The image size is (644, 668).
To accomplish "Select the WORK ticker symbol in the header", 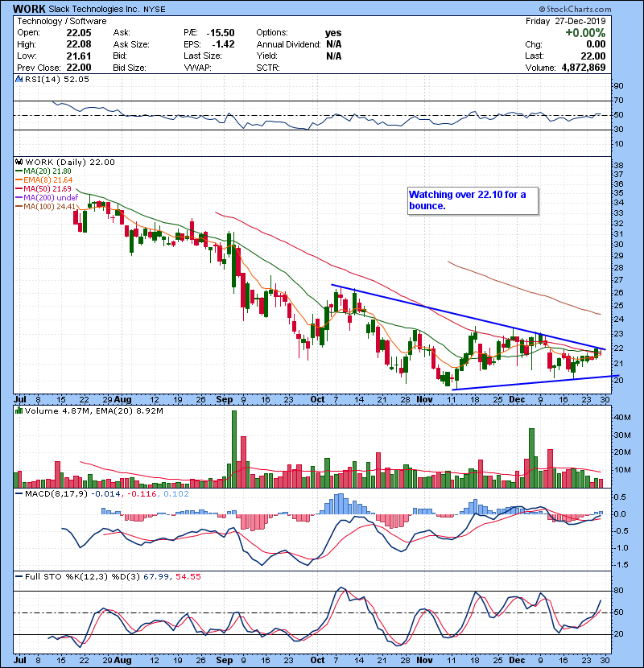I will coord(29,9).
